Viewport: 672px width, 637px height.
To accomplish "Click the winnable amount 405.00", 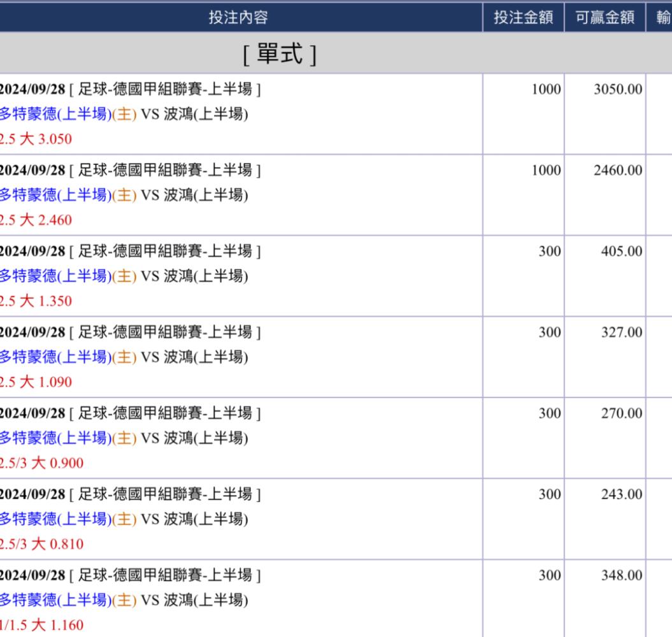I will tap(622, 251).
